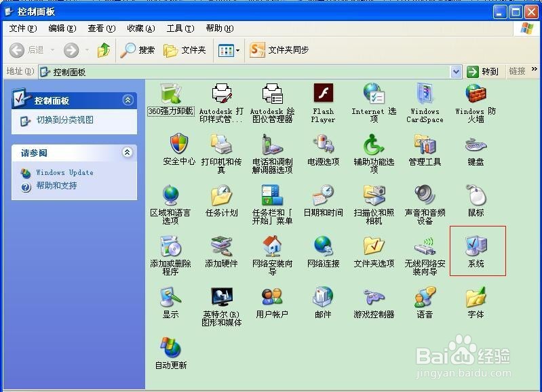
Task: Open 帮助和支持 link
Action: click(57, 186)
